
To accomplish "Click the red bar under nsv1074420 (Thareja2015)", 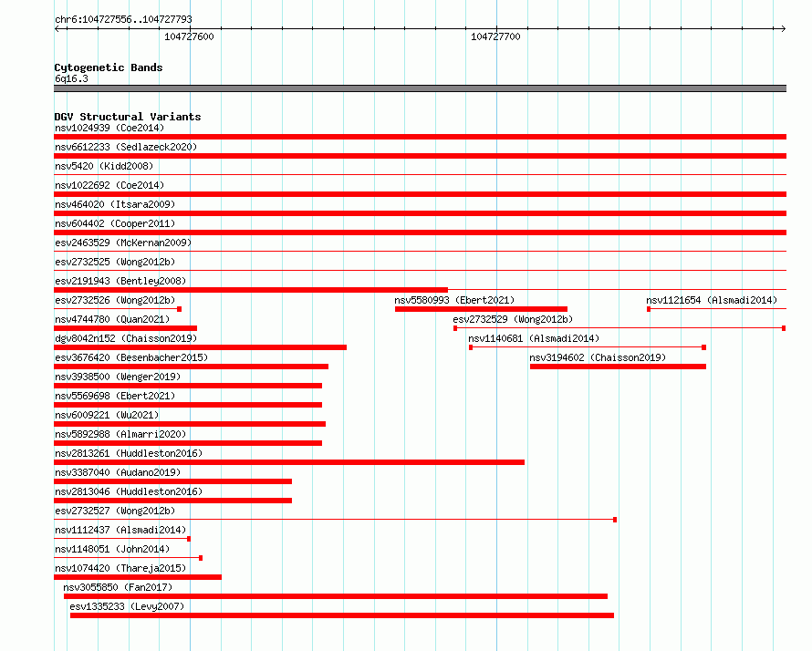I will [138, 577].
